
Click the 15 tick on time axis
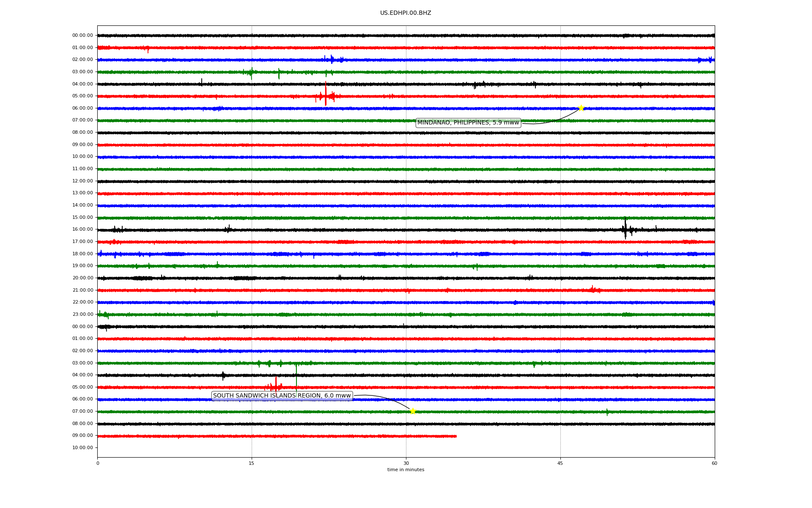252,463
